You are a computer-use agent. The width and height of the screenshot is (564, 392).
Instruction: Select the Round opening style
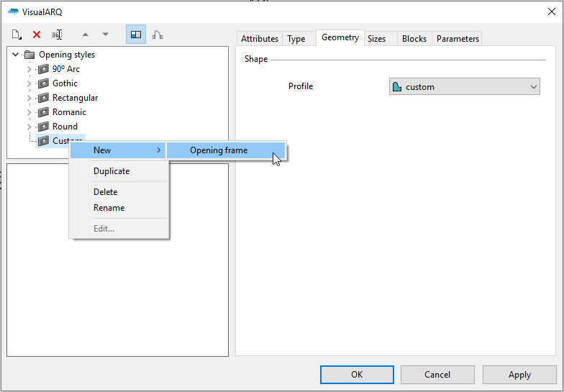[65, 127]
